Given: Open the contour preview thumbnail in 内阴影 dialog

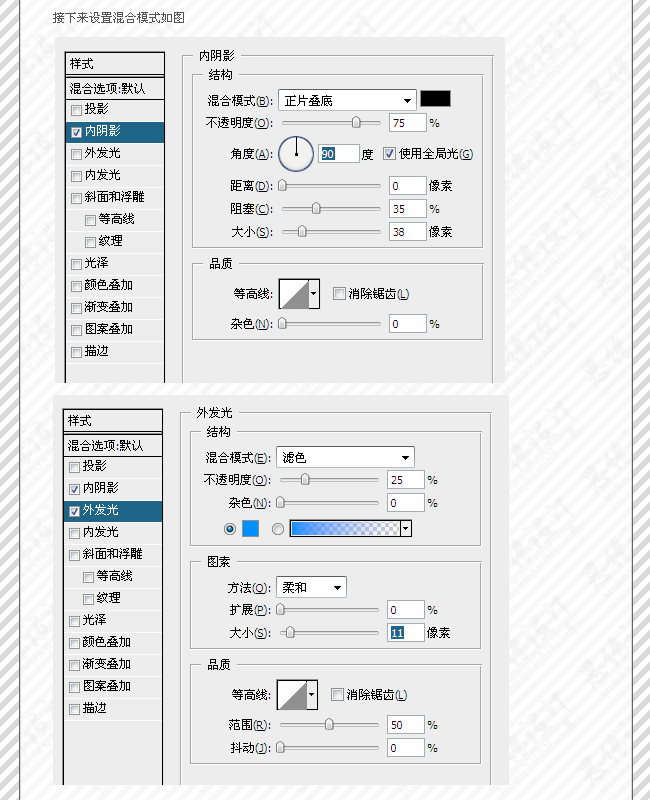Looking at the screenshot, I should [x=294, y=294].
